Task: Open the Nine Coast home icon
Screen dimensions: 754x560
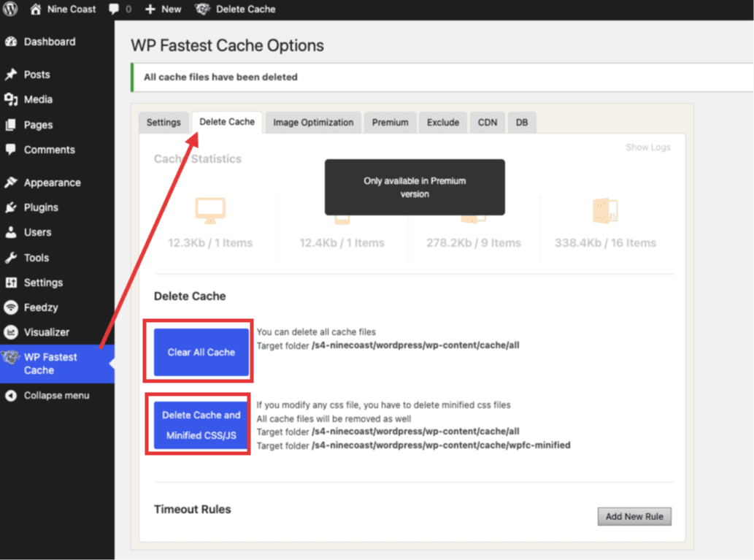Action: [35, 9]
